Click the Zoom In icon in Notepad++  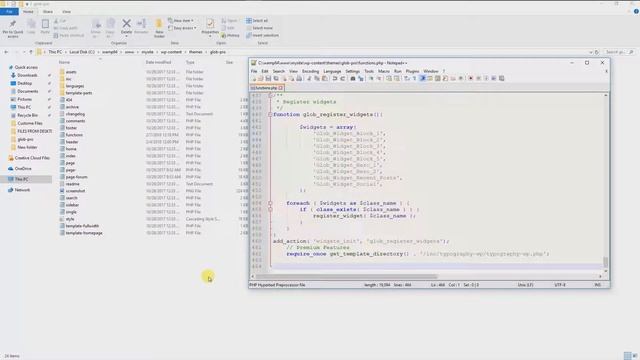[371, 78]
